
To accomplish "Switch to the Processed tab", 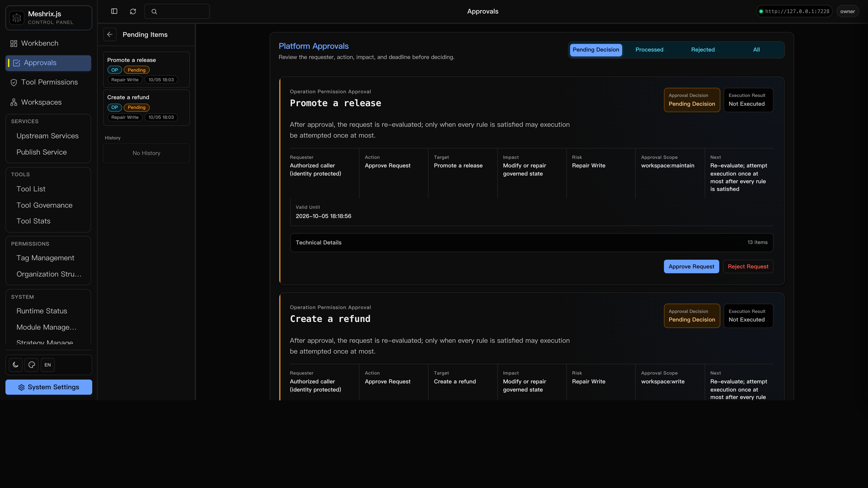I will click(649, 50).
